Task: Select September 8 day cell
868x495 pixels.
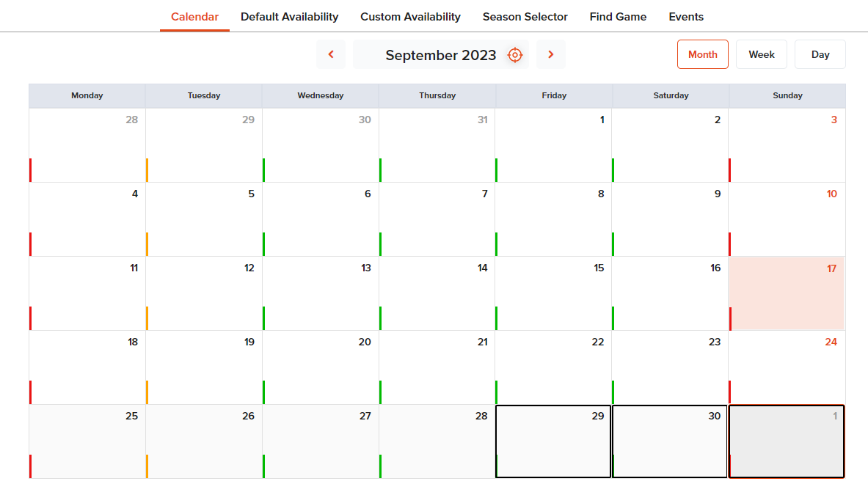Action: 553,219
